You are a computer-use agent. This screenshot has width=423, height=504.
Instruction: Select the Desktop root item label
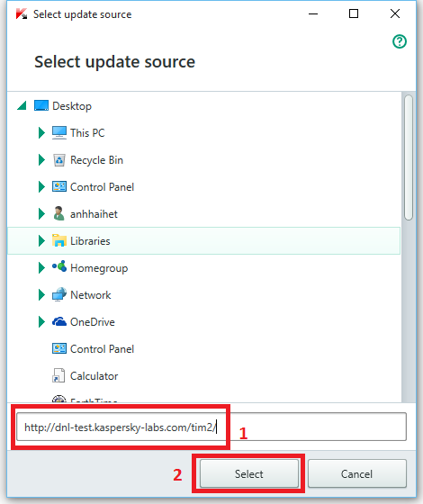(72, 106)
